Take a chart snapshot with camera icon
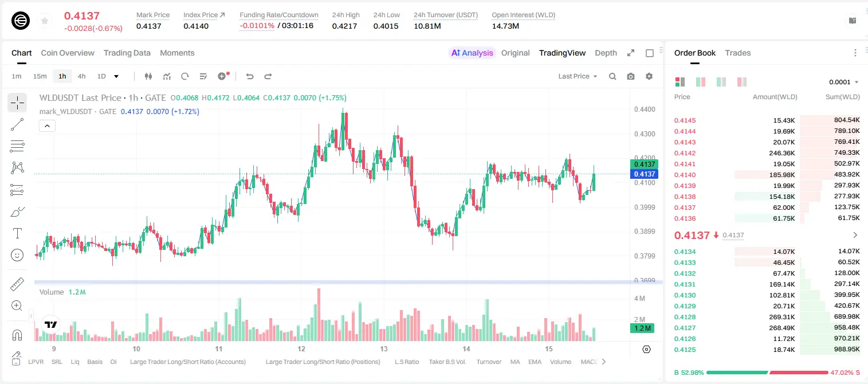The height and width of the screenshot is (384, 868). tap(631, 76)
